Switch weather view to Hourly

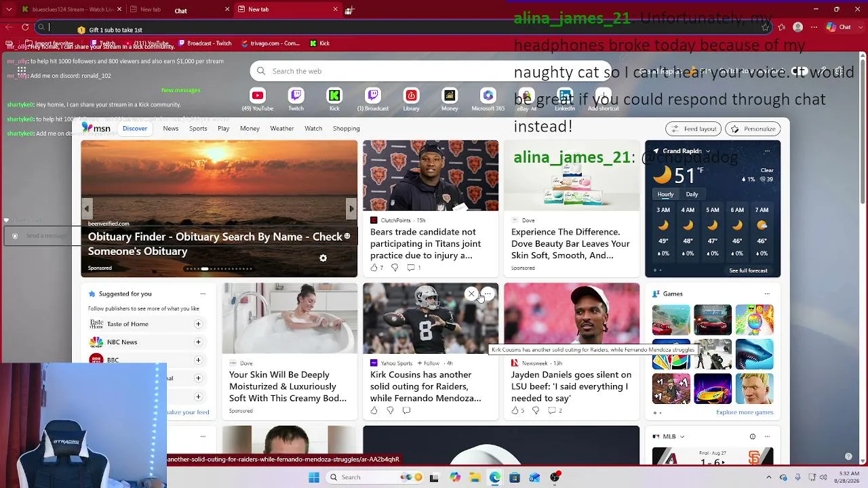(665, 195)
